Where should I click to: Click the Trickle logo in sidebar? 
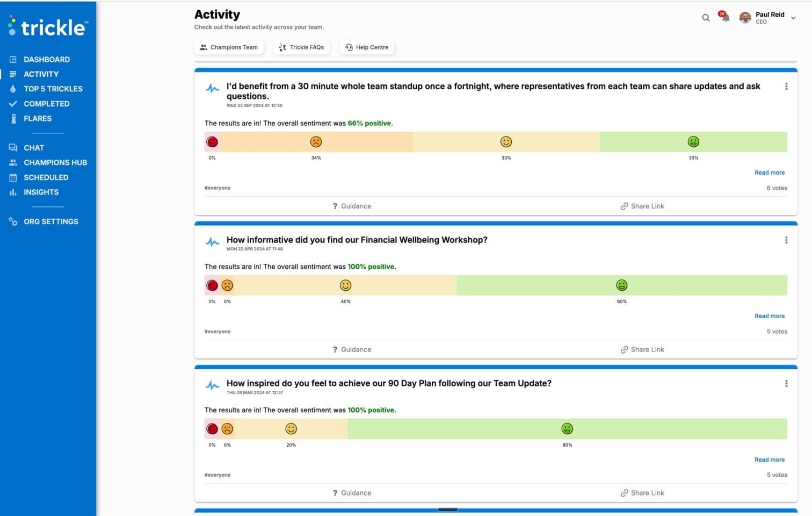point(48,26)
